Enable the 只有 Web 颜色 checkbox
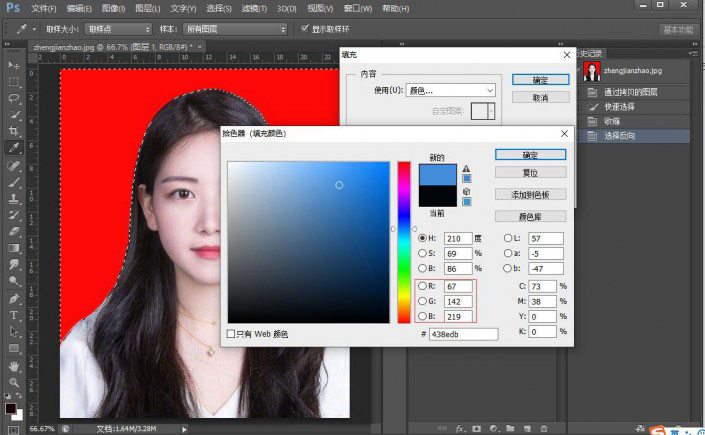Viewport: 705px width, 435px height. tap(232, 333)
